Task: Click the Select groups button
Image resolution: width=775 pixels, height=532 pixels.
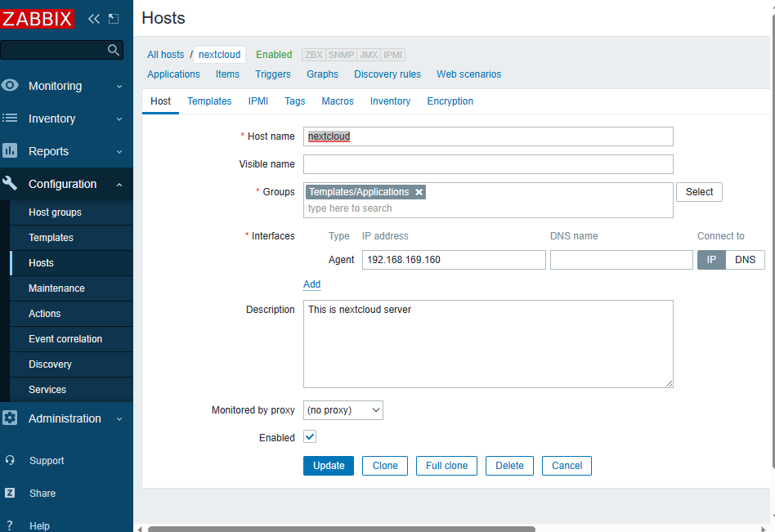Action: (699, 192)
